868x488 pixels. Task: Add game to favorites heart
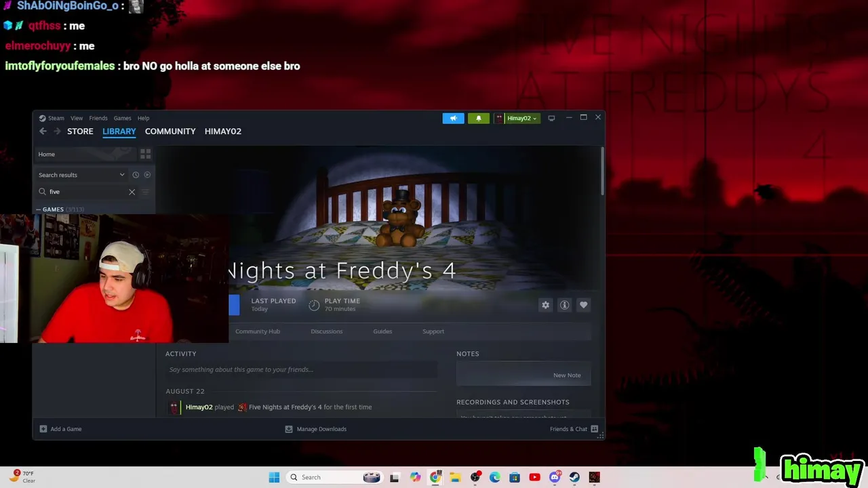[x=583, y=305]
